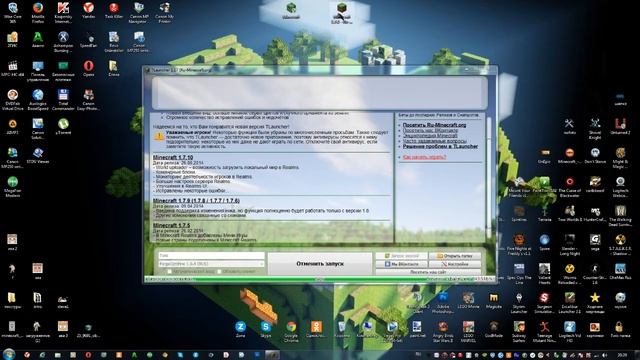
Task: Open the Mozilla Firefox desktop shortcut
Action: pyautogui.click(x=38, y=11)
